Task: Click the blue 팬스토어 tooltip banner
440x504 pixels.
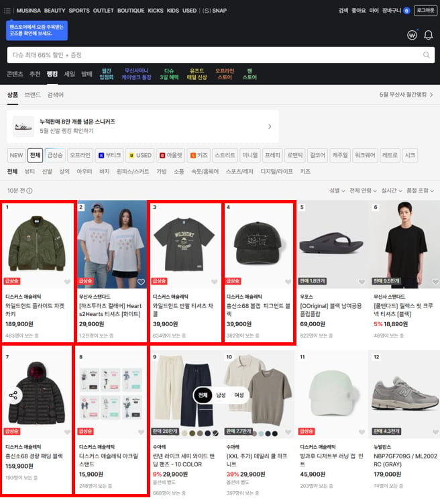Action: (37, 30)
